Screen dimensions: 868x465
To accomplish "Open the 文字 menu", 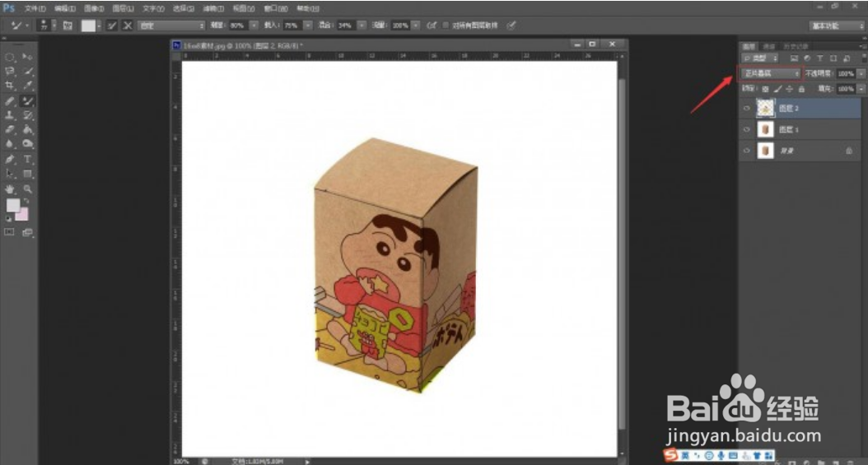I will tap(153, 8).
